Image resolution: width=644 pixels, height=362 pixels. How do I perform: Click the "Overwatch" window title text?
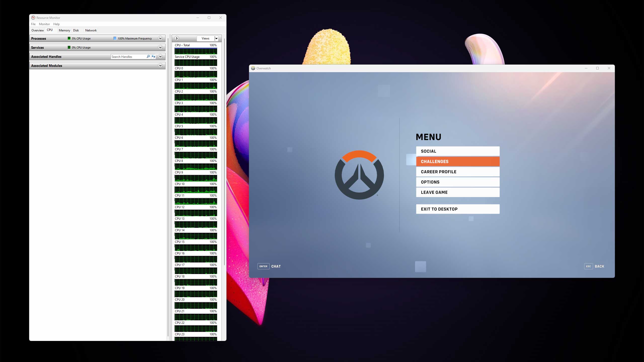pos(264,68)
